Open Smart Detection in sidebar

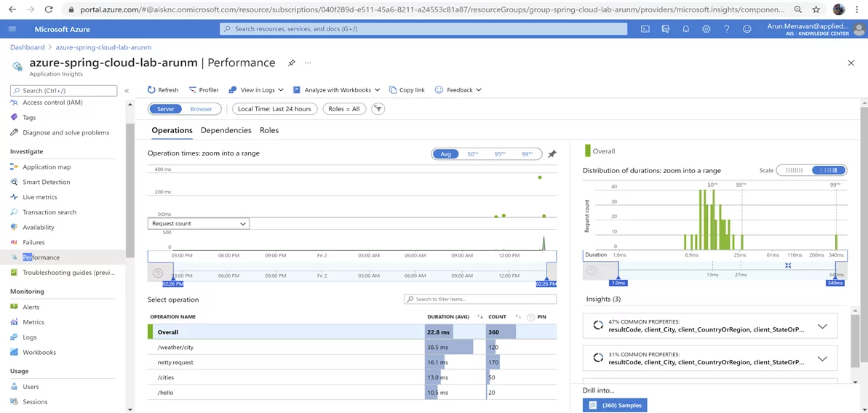click(47, 182)
